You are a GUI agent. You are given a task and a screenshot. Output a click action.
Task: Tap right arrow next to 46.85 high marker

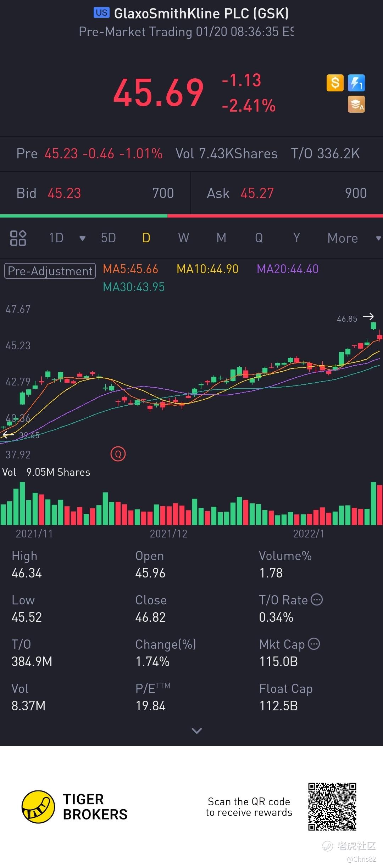point(368,316)
